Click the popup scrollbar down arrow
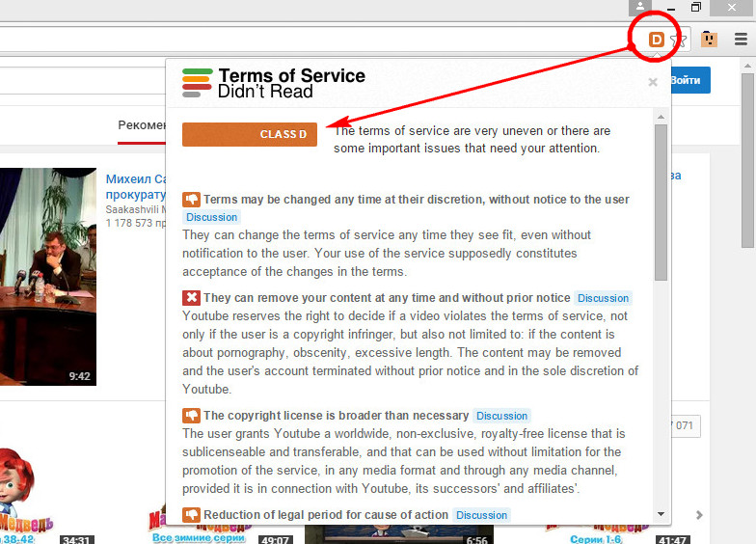The height and width of the screenshot is (544, 756). tap(661, 514)
